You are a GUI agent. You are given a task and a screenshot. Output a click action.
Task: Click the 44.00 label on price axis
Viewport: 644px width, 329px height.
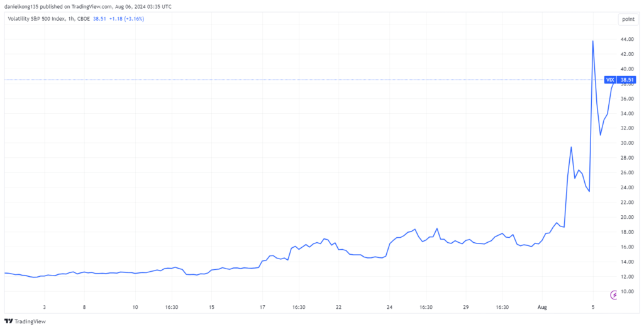click(626, 39)
